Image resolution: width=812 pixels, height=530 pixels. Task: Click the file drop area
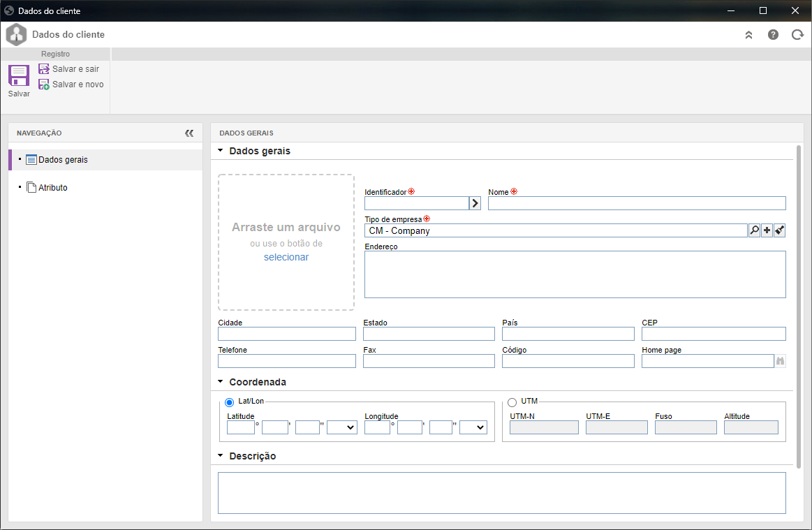(x=286, y=242)
